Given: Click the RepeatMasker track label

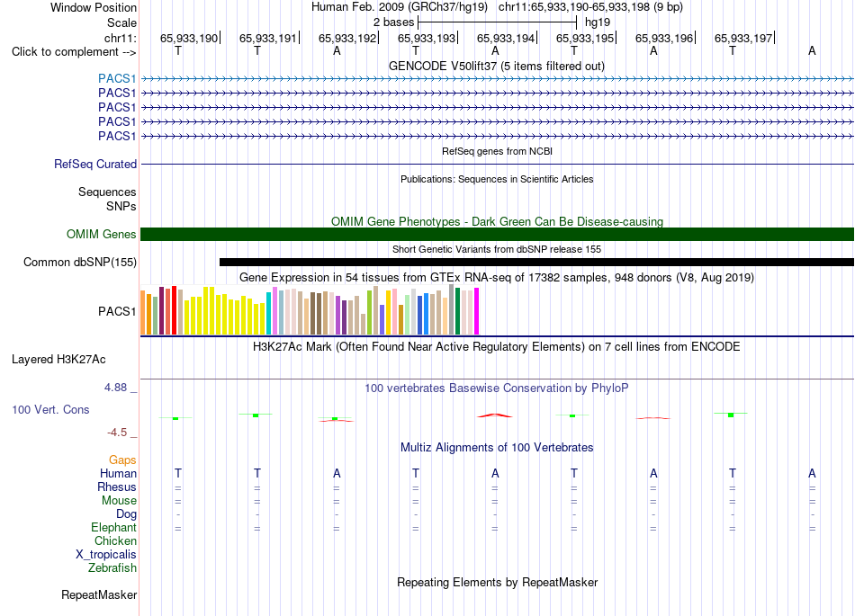Looking at the screenshot, I should click(99, 594).
